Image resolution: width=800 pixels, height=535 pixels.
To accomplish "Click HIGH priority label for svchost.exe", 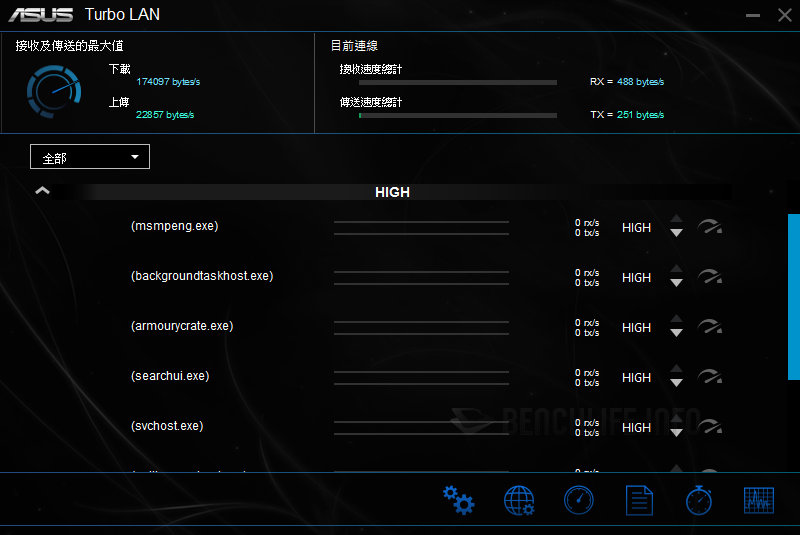I will click(x=636, y=427).
